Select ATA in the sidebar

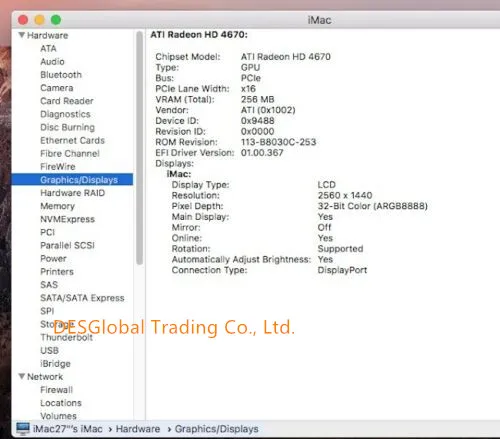(48, 49)
